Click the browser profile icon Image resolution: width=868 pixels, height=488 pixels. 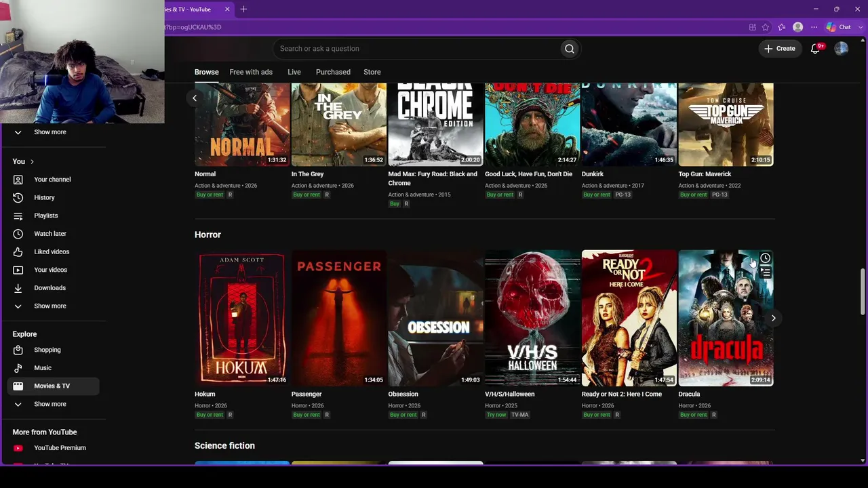[x=798, y=27]
